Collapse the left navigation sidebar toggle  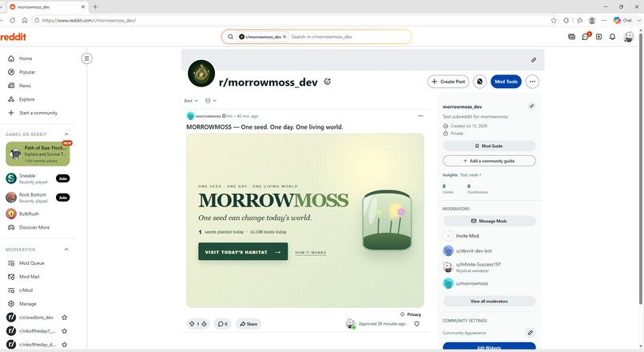(86, 58)
